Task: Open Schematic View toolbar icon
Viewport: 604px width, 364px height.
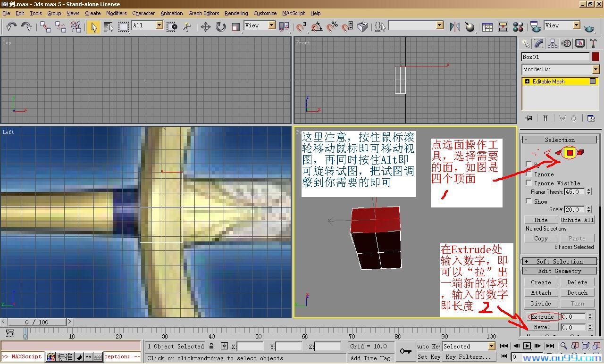Action: [503, 27]
